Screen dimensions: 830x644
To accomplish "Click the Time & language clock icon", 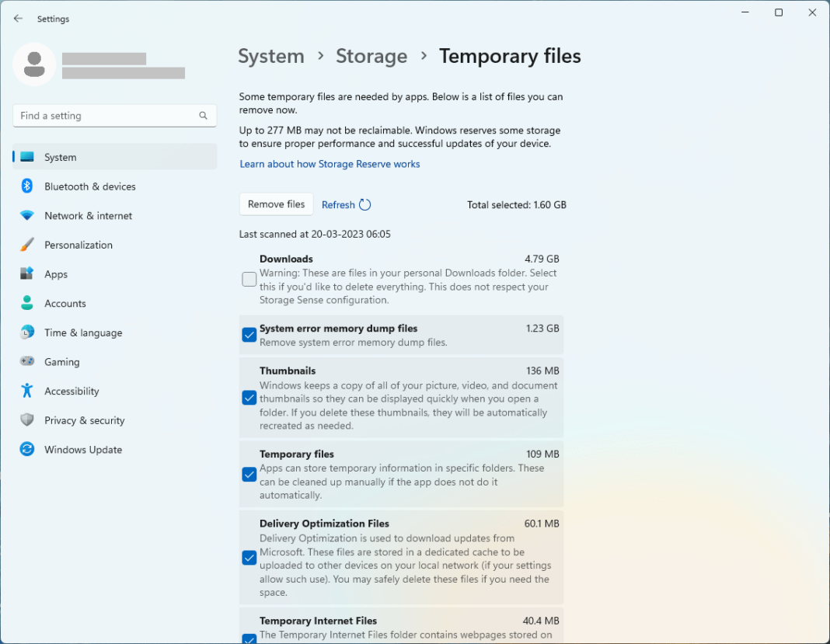I will click(27, 332).
